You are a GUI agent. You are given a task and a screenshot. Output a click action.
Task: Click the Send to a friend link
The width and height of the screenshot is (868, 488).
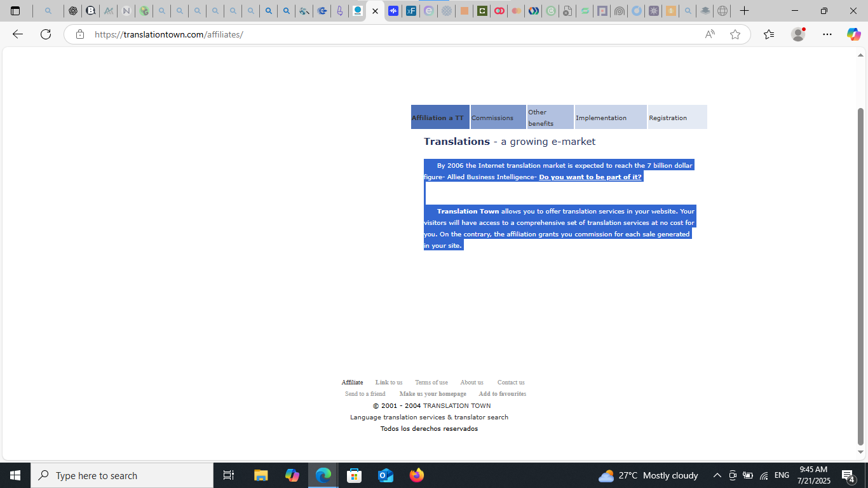365,394
